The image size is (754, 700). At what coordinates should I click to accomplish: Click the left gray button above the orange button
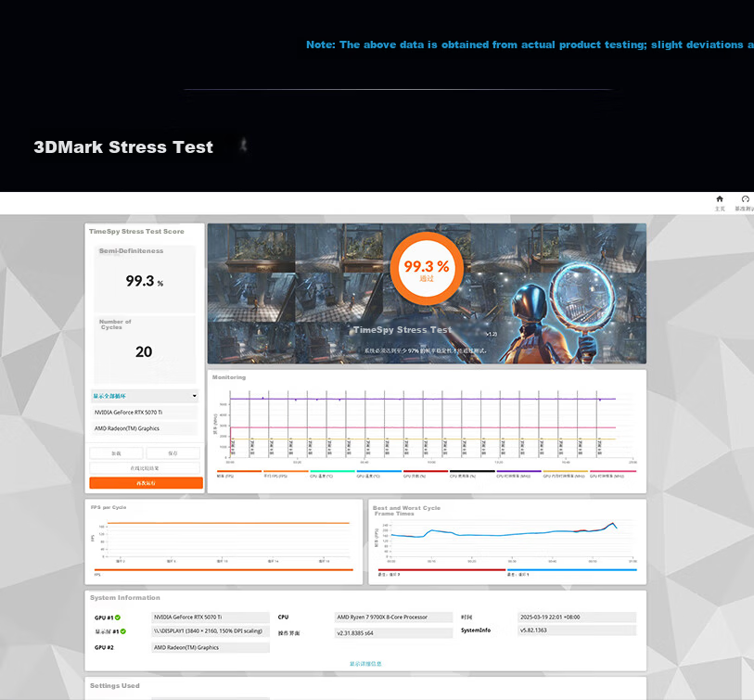click(x=116, y=453)
